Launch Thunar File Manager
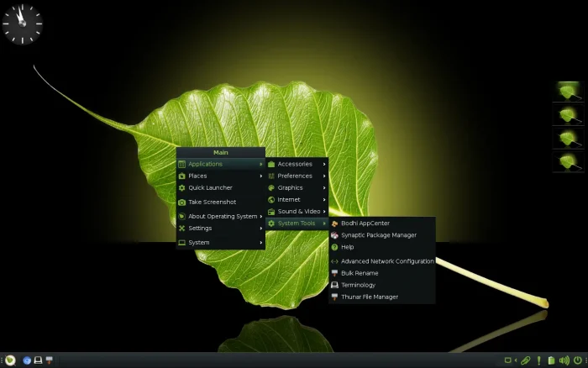Viewport: 588px width, 368px height. click(369, 297)
